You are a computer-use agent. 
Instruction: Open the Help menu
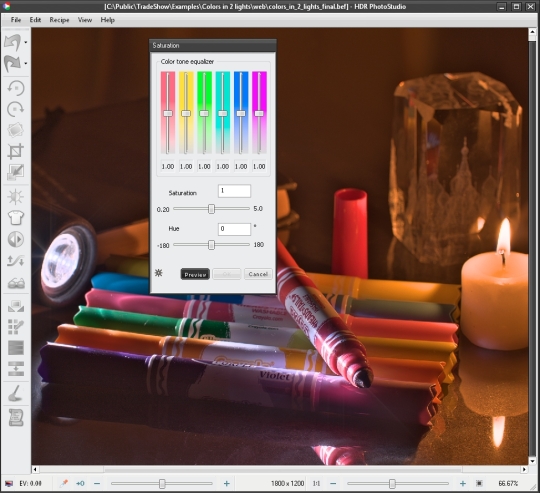click(107, 20)
